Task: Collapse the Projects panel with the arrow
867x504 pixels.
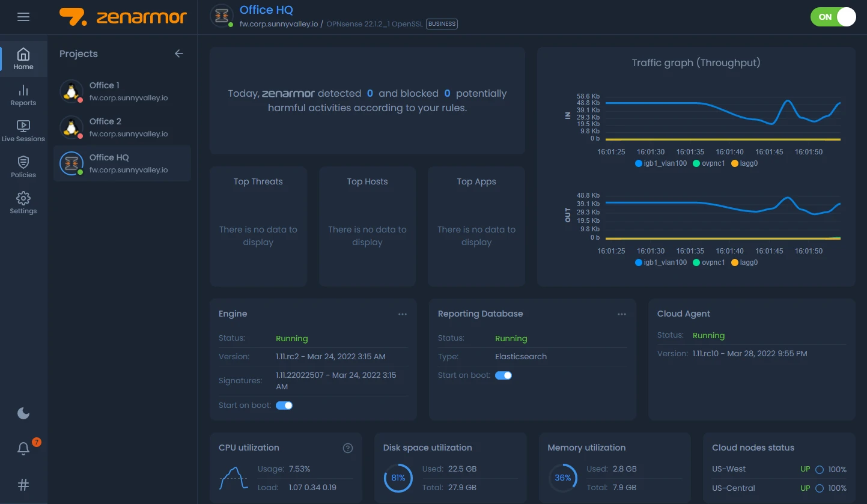Action: tap(178, 53)
